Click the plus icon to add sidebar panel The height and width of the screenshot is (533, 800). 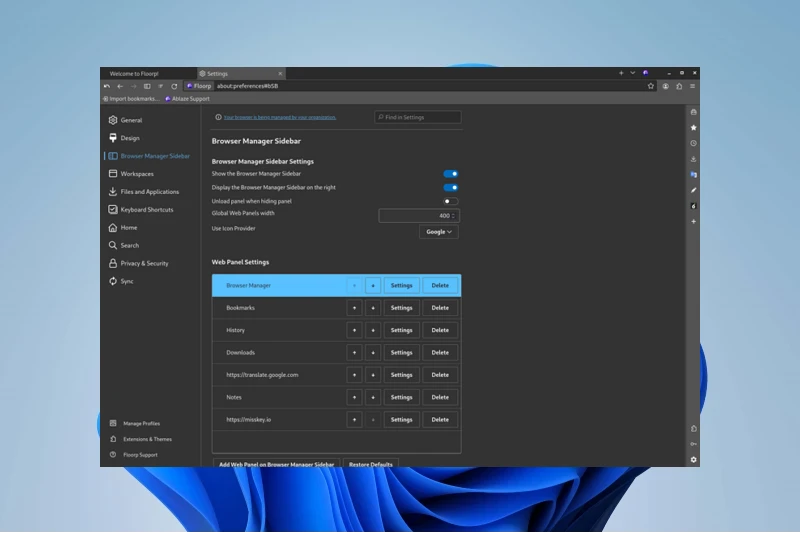click(693, 222)
